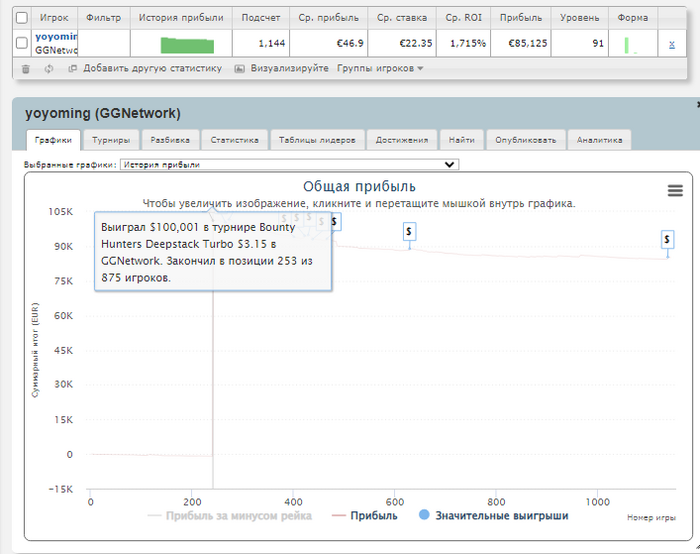This screenshot has width=700, height=554.
Task: Click the refresh arrows icon
Action: coord(49,69)
